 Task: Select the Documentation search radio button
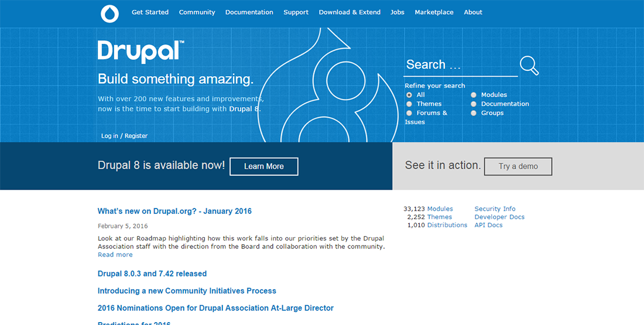click(x=474, y=104)
